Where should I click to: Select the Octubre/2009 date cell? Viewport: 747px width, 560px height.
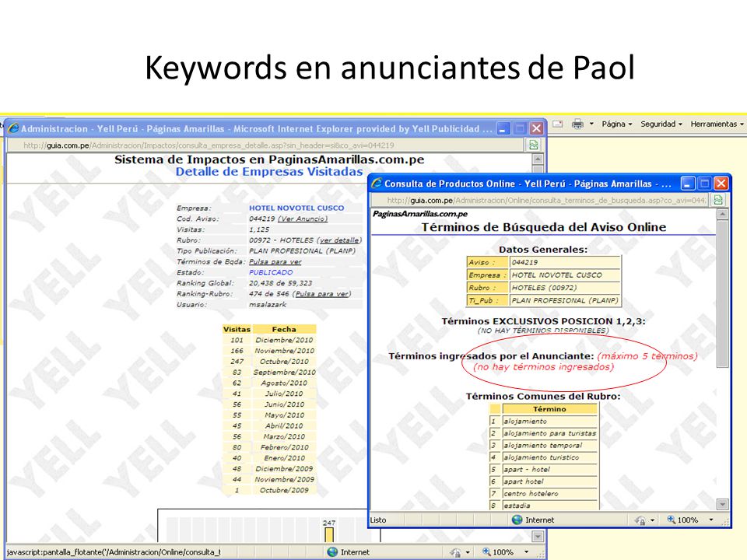tap(284, 490)
